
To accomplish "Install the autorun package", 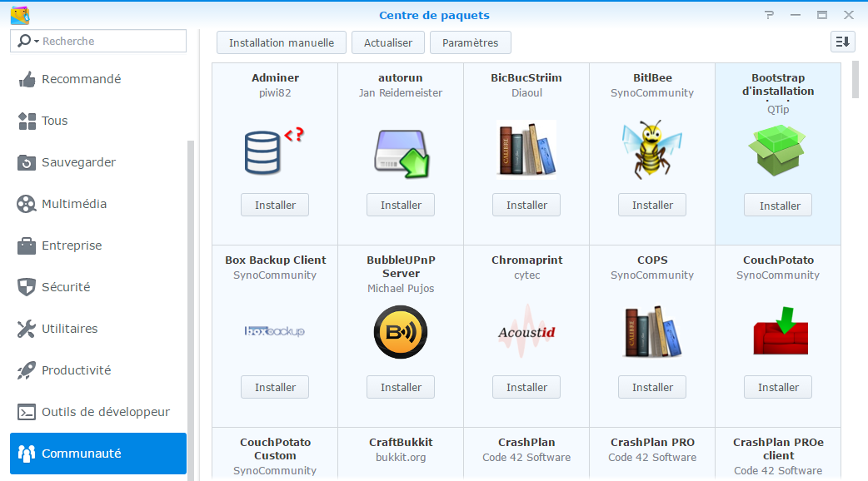I will point(401,205).
